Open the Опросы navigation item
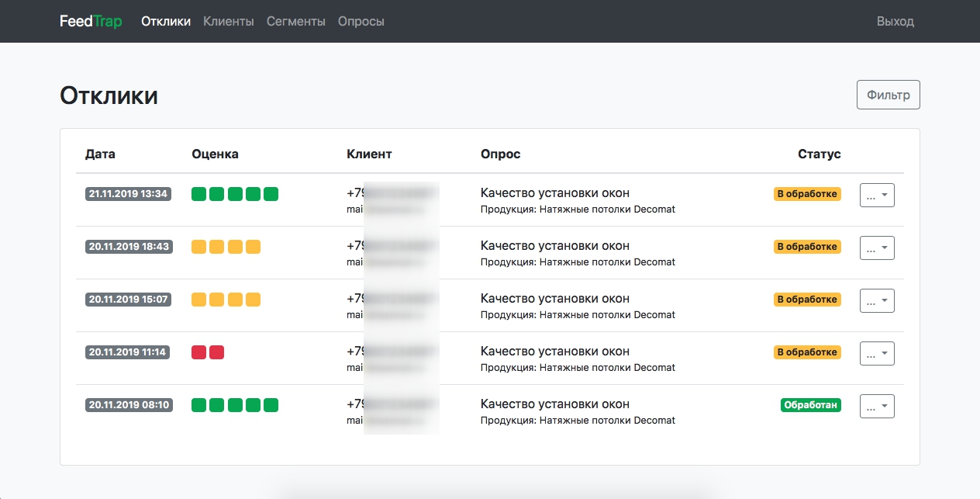This screenshot has height=499, width=980. click(361, 21)
